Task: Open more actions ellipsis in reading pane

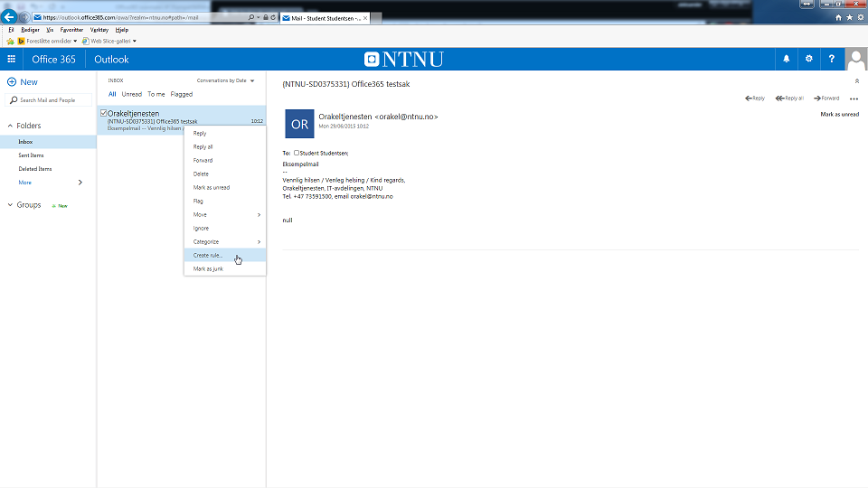Action: tap(854, 99)
